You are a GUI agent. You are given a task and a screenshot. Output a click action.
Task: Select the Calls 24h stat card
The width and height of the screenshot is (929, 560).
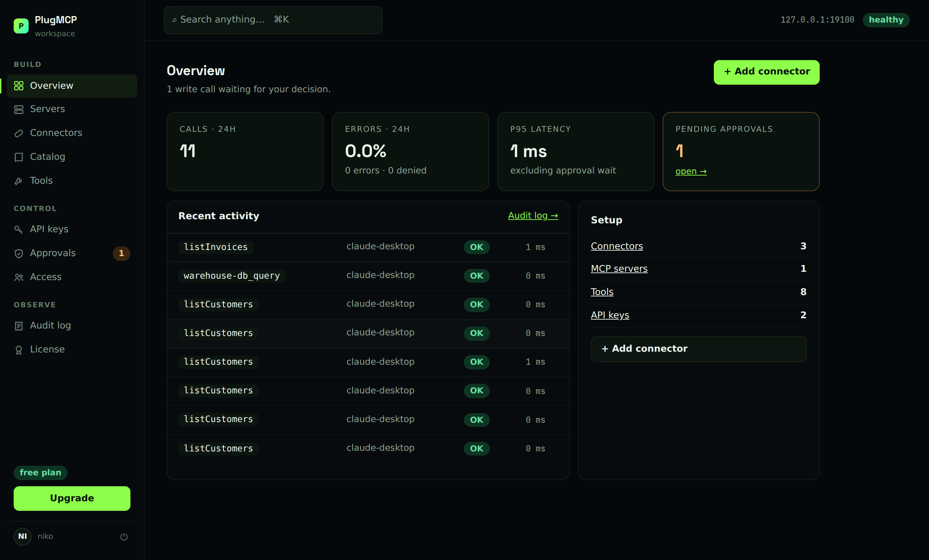click(245, 152)
